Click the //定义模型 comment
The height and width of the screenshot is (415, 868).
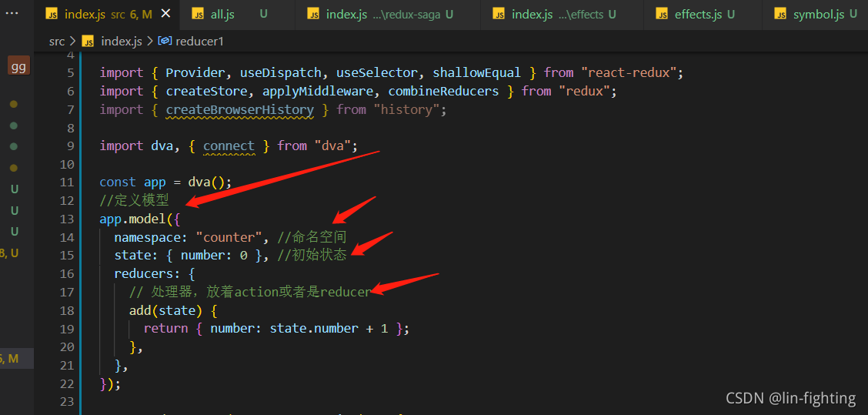(134, 201)
